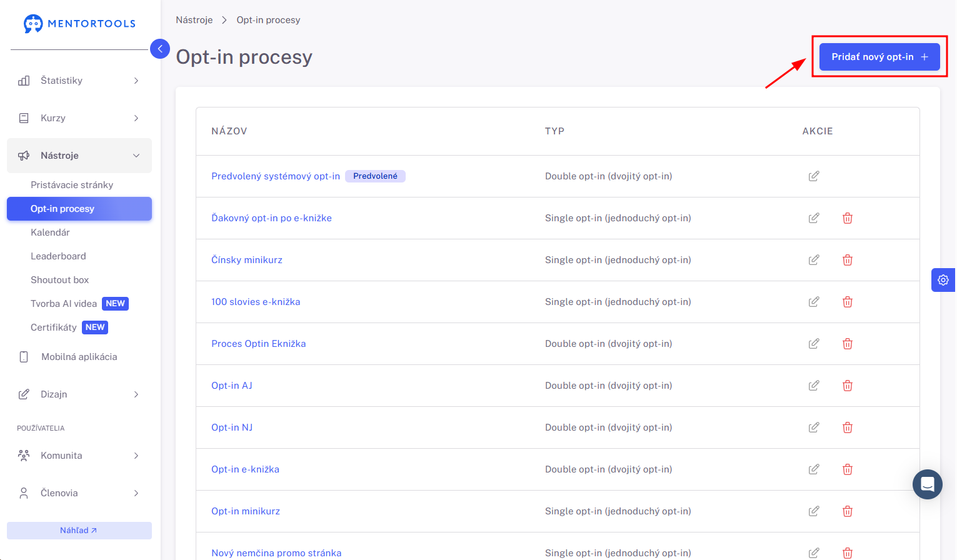Click the Mentortools logo

click(79, 24)
